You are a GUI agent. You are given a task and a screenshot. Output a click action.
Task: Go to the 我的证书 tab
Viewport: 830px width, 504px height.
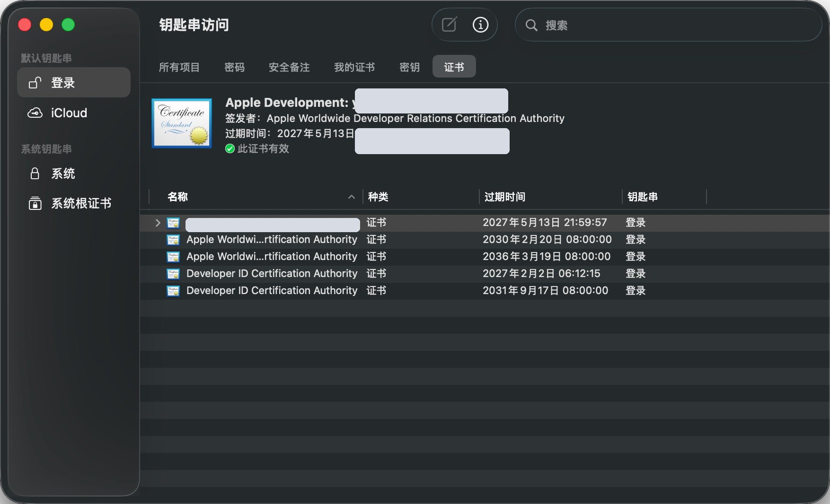[x=355, y=67]
